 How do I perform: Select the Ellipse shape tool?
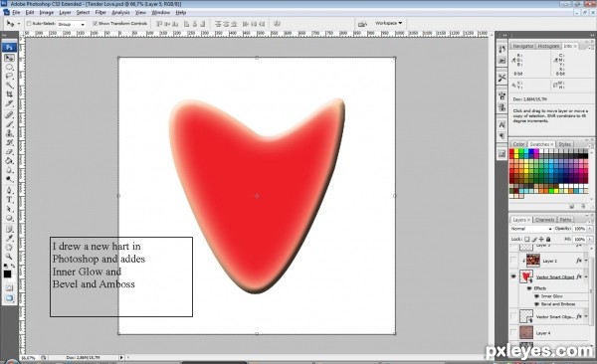click(9, 218)
